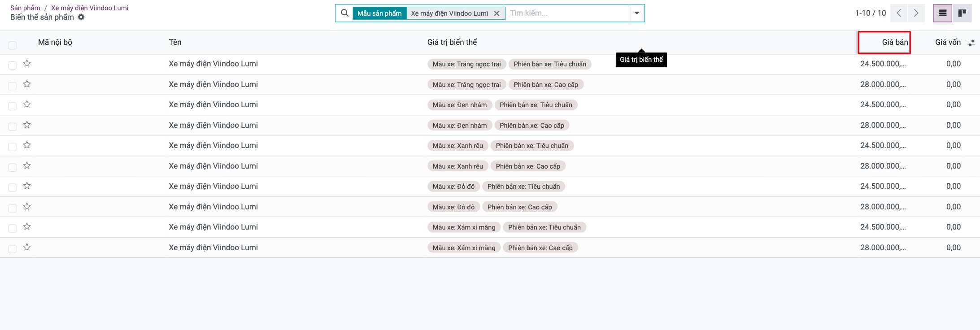The width and height of the screenshot is (980, 330).
Task: Check the Đen nhám Cao cấp row checkbox
Action: coord(13,126)
